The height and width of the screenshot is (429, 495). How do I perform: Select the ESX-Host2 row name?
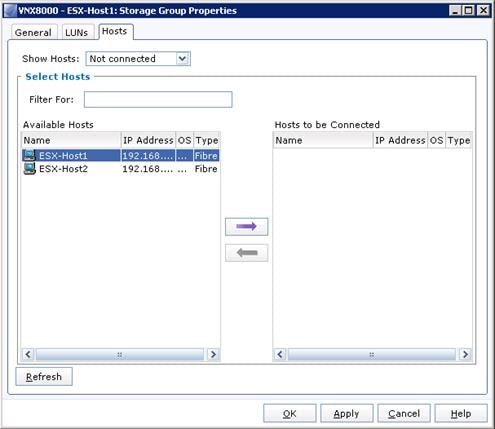tap(63, 169)
